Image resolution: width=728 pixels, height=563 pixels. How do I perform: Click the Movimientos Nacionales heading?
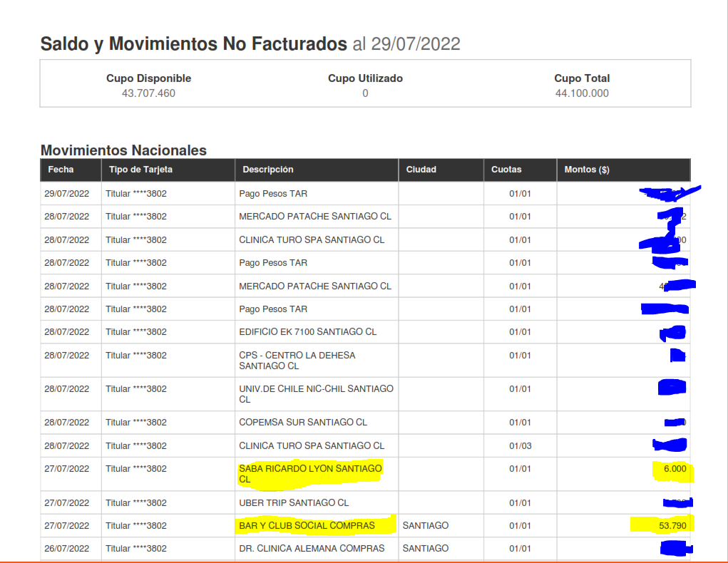click(123, 150)
